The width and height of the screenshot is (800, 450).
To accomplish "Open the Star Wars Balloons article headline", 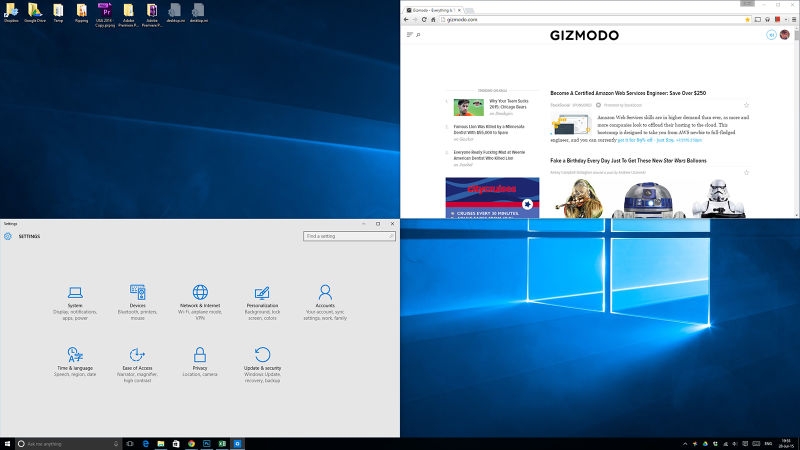I will [x=628, y=160].
